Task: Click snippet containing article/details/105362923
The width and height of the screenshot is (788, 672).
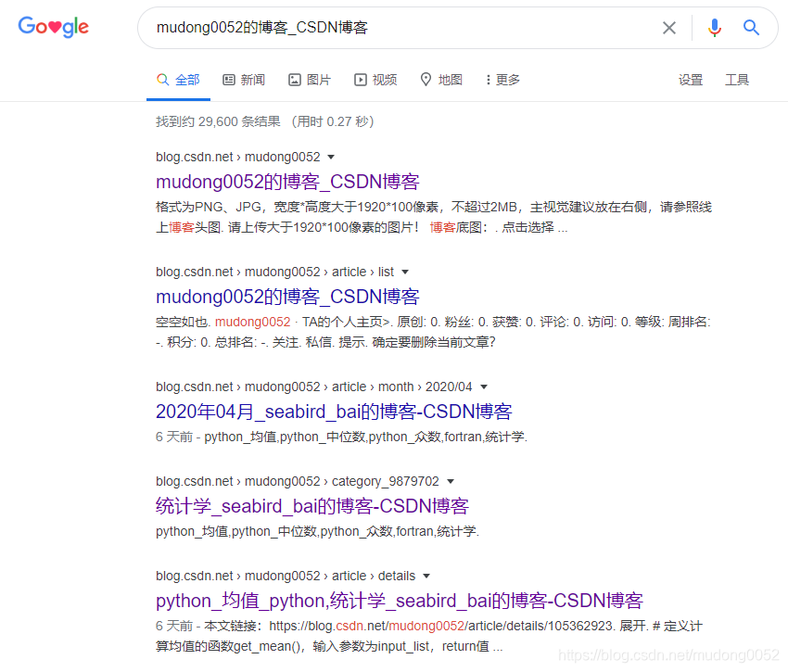Action: point(429,636)
